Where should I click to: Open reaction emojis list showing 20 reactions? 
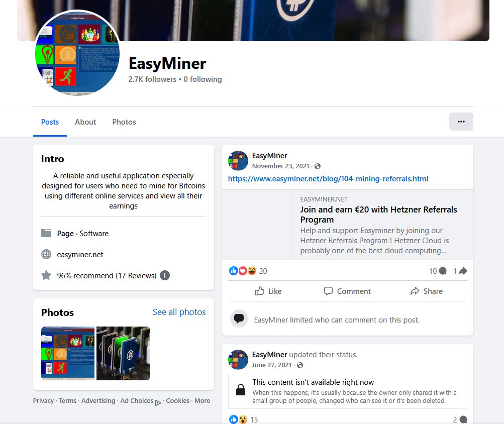click(x=248, y=271)
